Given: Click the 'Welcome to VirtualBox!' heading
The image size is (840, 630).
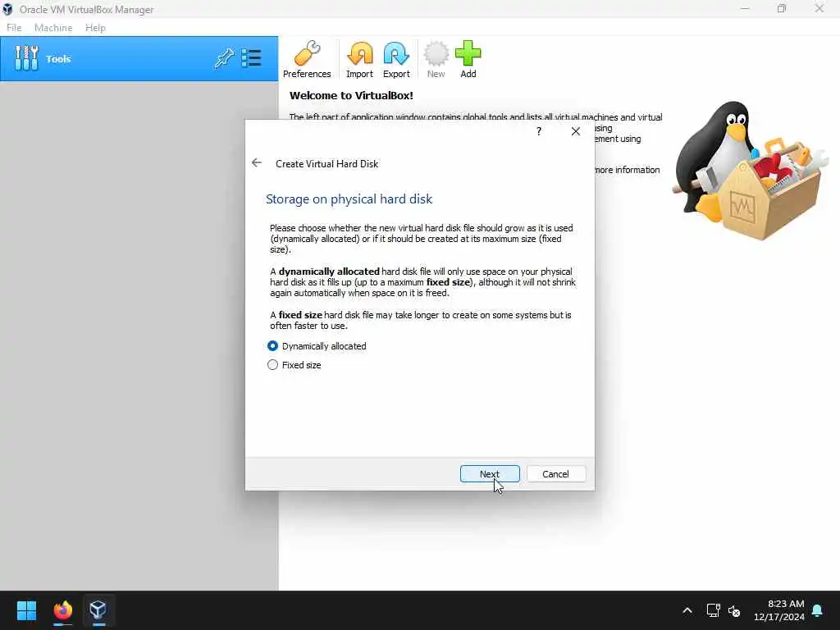Looking at the screenshot, I should [351, 96].
